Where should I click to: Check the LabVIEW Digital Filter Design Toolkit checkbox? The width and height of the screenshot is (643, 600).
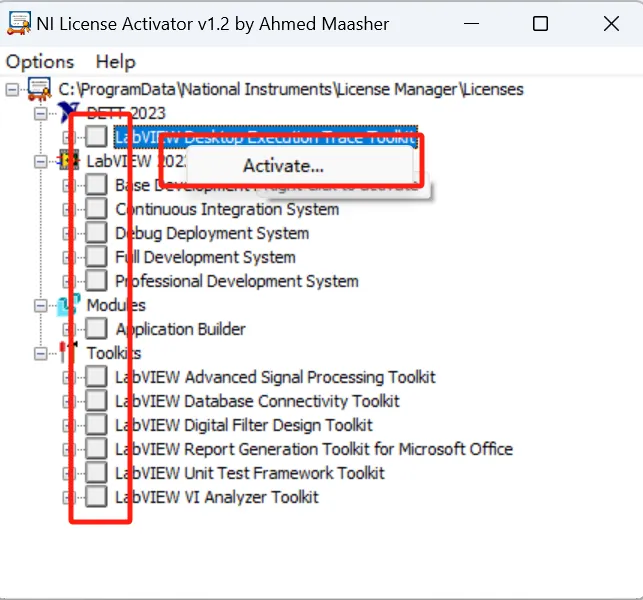96,424
